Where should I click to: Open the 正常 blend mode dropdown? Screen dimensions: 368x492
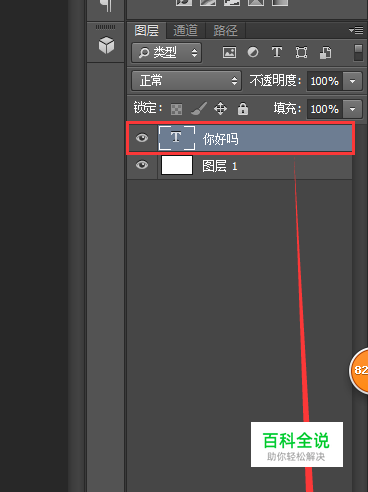[x=186, y=81]
